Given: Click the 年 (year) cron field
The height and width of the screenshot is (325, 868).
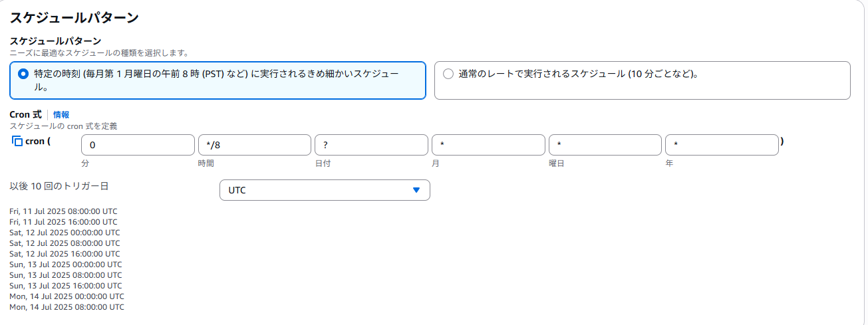Looking at the screenshot, I should coord(722,145).
